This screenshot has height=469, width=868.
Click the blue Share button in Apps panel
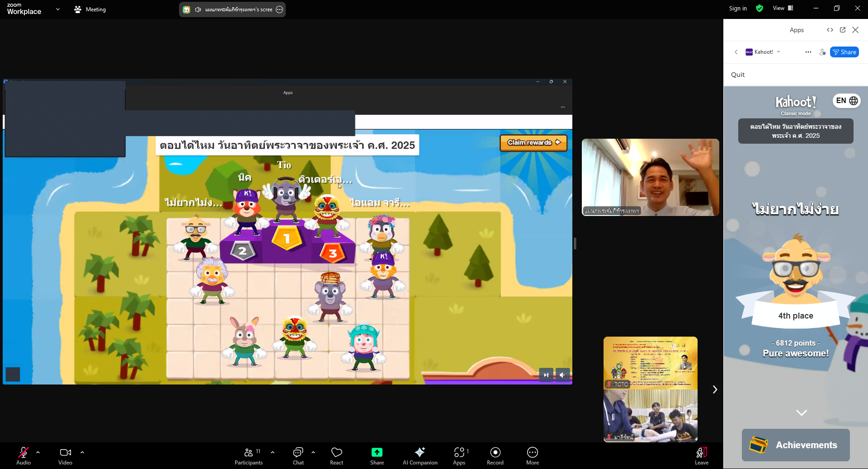coord(844,52)
